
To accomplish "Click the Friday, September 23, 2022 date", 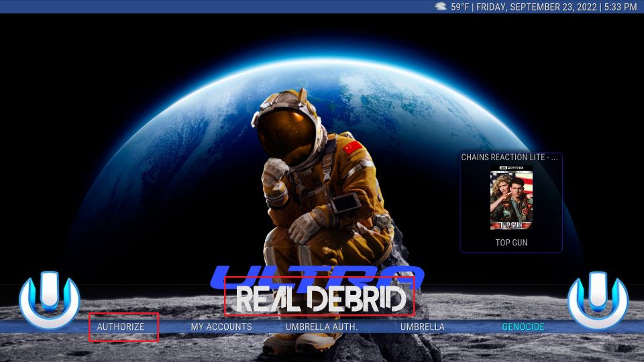I will tap(537, 7).
